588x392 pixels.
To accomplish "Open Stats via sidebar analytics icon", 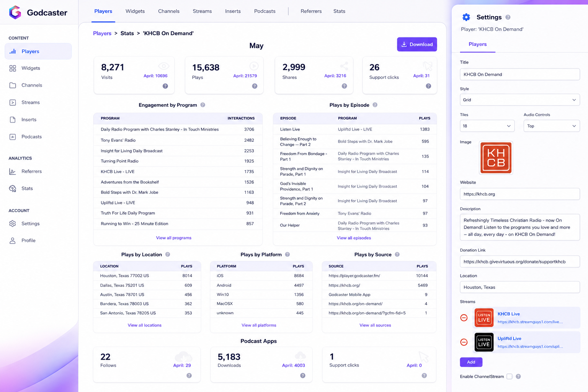I will point(13,188).
